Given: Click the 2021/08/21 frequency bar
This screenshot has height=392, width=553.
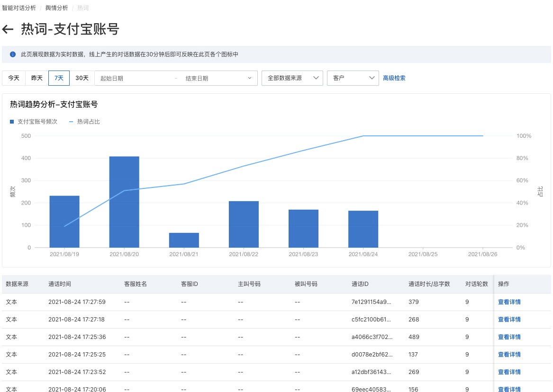Looking at the screenshot, I should [184, 240].
